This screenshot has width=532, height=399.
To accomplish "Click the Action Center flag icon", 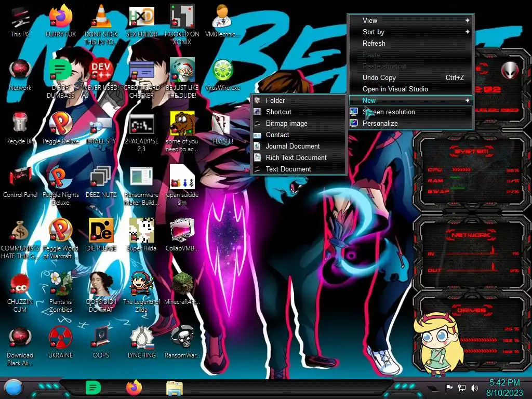I will point(449,388).
